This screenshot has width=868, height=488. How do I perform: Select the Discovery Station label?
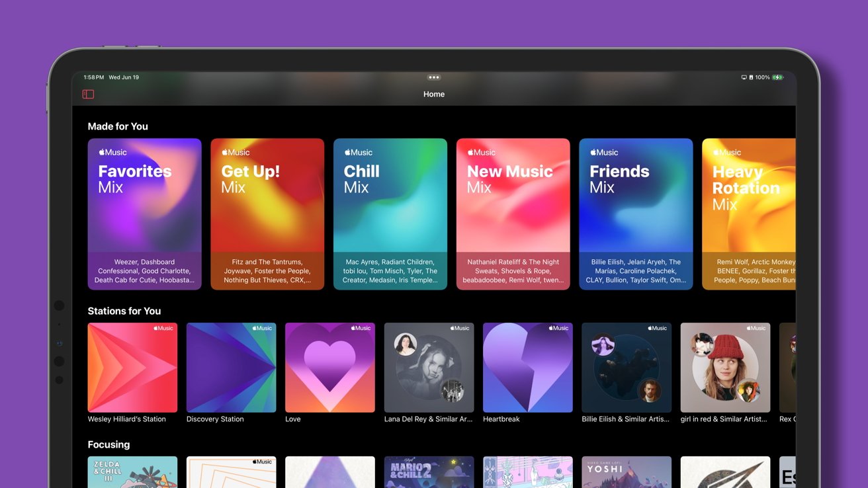pos(215,419)
